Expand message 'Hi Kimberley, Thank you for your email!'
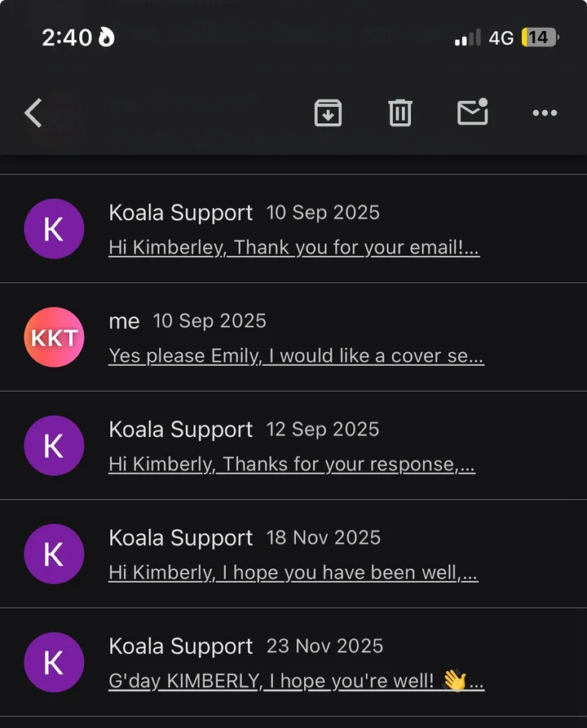The height and width of the screenshot is (728, 587). [293, 248]
